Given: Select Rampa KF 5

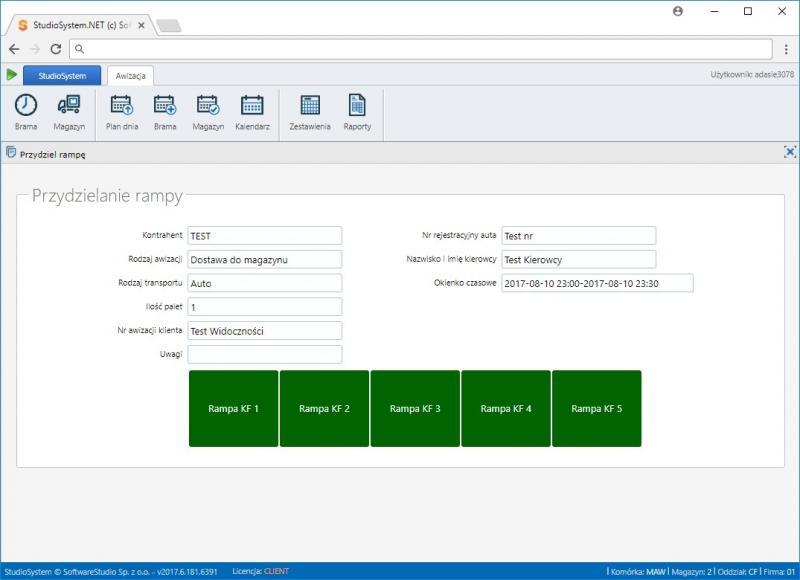Looking at the screenshot, I should click(596, 409).
